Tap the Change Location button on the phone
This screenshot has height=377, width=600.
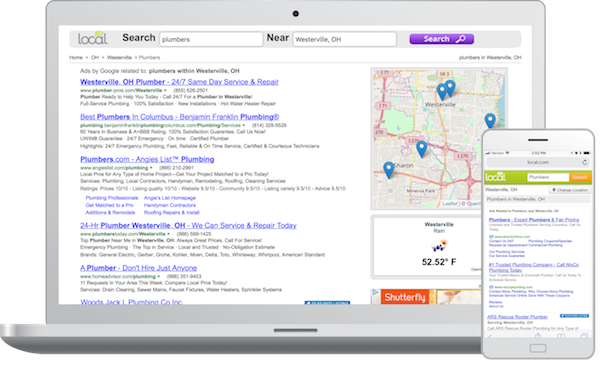pyautogui.click(x=570, y=190)
